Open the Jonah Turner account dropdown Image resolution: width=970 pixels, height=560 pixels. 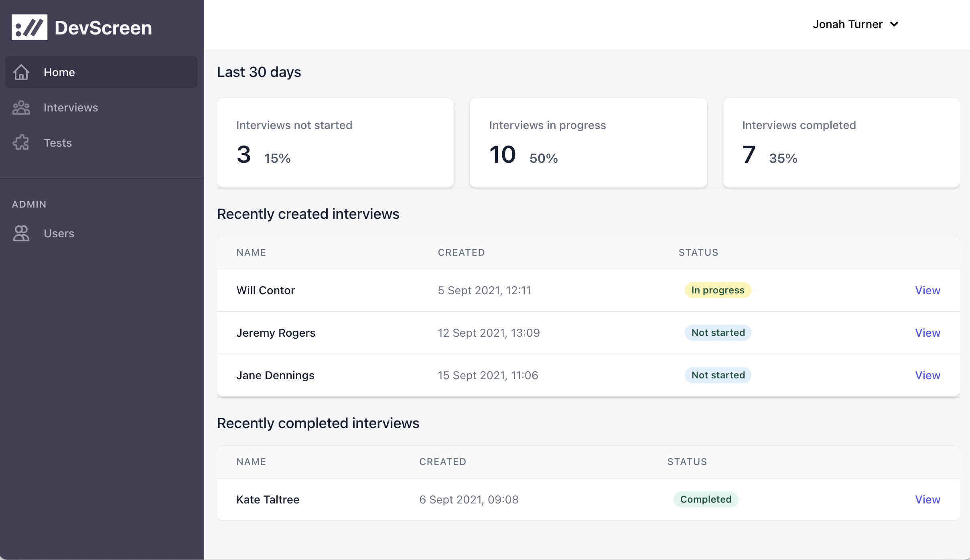pos(855,24)
